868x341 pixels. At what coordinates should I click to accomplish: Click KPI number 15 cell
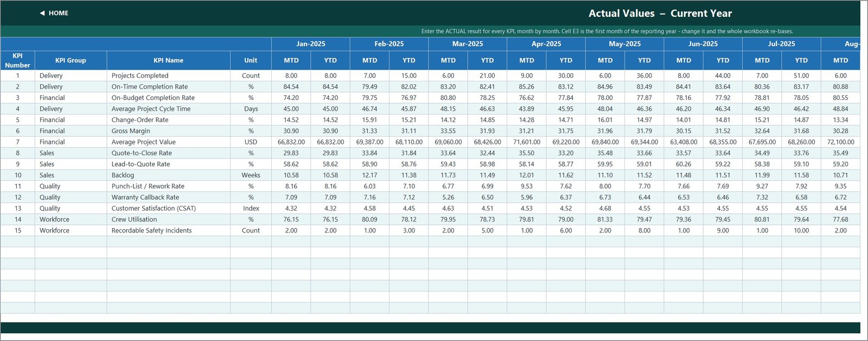point(18,231)
